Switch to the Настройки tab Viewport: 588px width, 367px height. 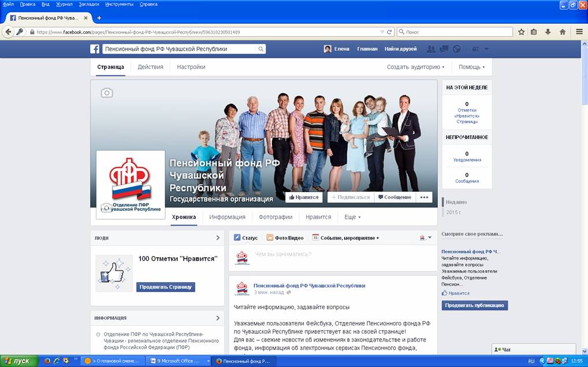pyautogui.click(x=191, y=67)
